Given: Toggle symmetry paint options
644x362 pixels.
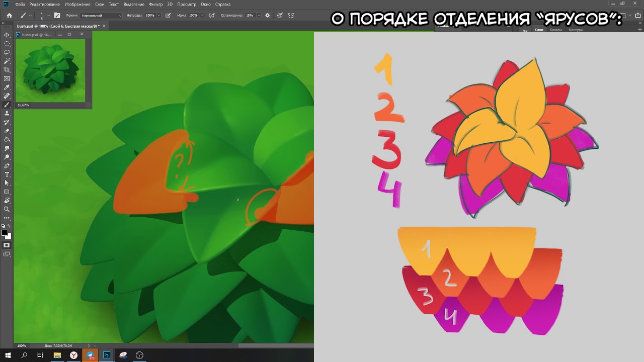Looking at the screenshot, I should point(291,16).
